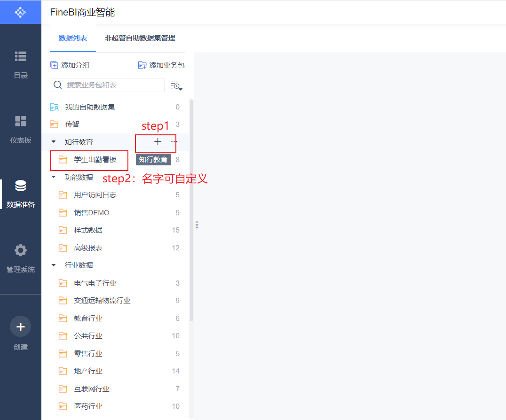
Task: Open the update-filter dropdown next to search
Action: pos(176,86)
